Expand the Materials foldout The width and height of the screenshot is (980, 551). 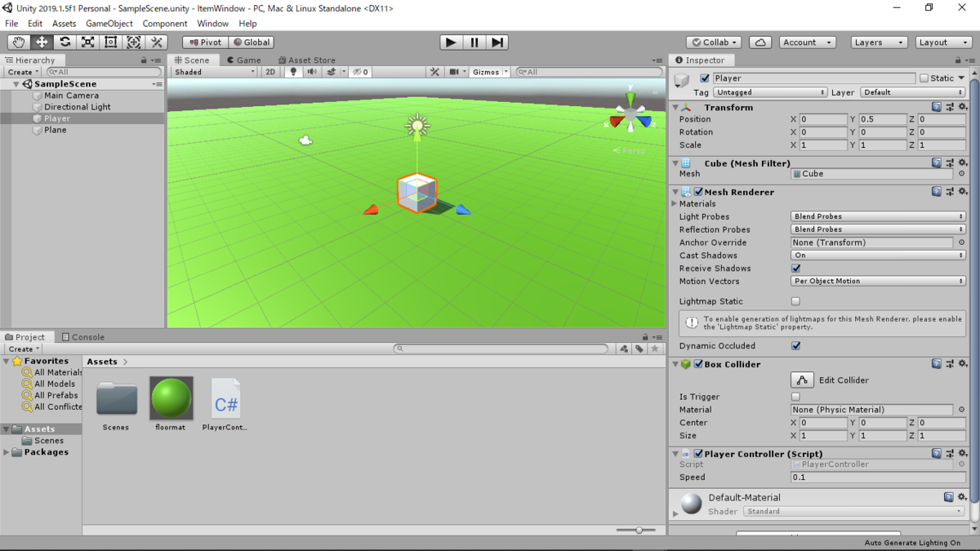[675, 204]
